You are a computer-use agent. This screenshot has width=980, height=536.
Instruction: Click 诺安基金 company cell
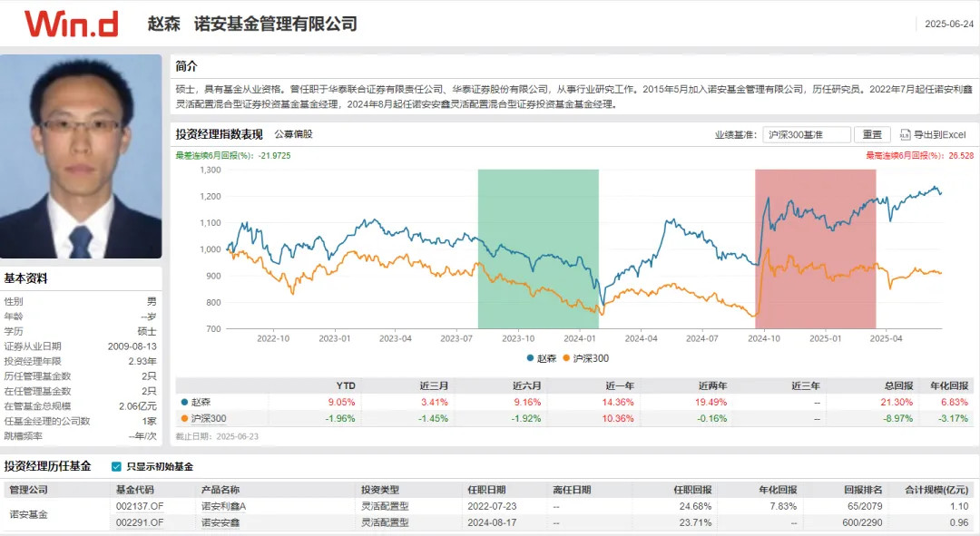[x=28, y=514]
